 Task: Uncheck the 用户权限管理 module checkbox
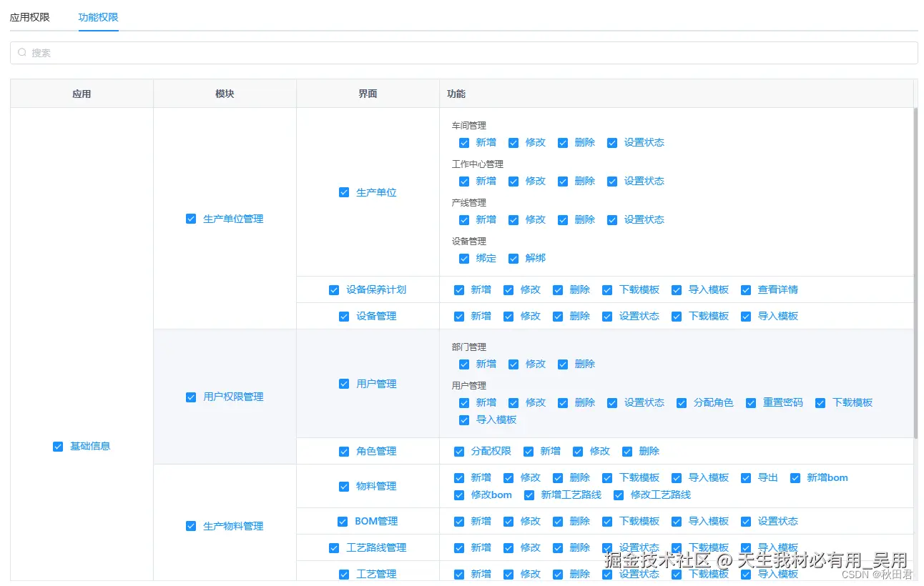click(x=191, y=397)
